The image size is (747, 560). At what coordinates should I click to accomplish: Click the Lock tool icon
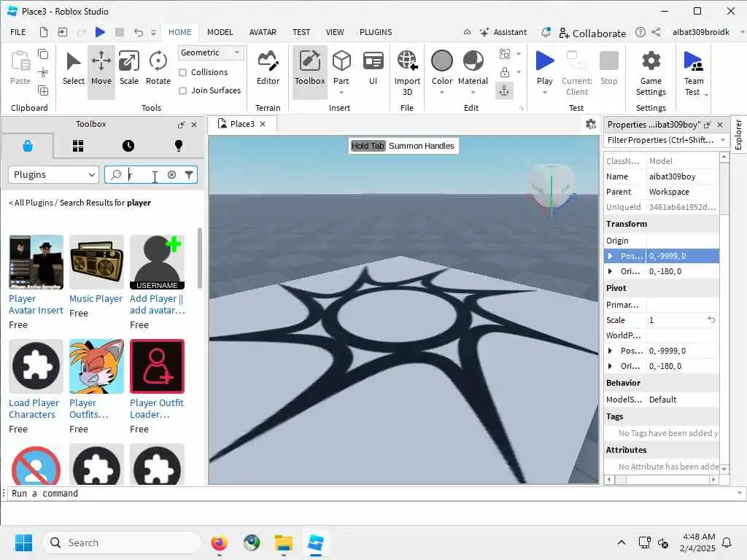[505, 72]
